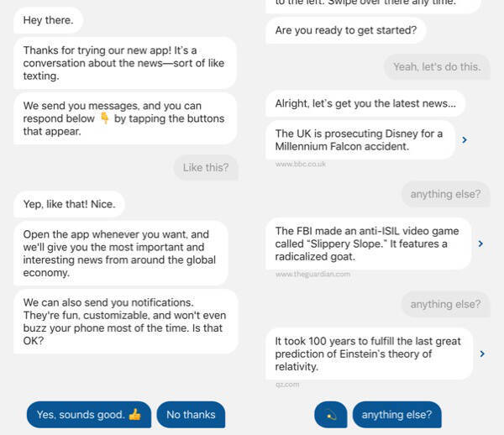Expand the Einstein relativity story arrow

point(481,354)
